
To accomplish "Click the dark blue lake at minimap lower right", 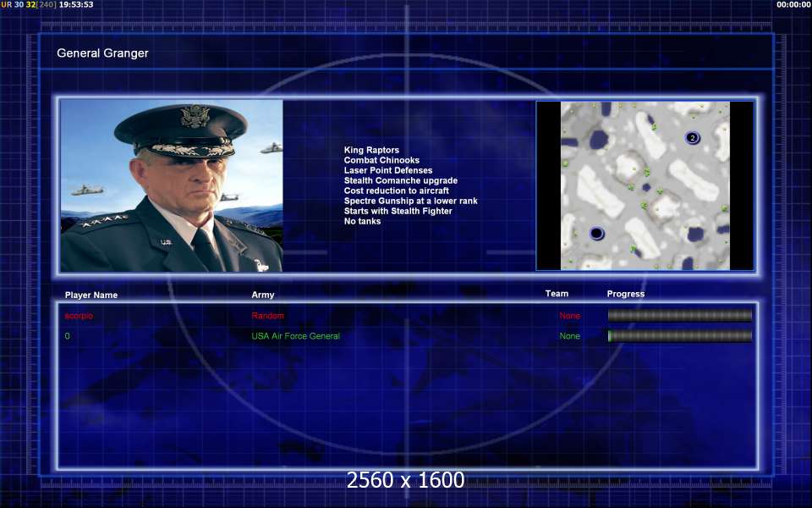I will pyautogui.click(x=695, y=234).
